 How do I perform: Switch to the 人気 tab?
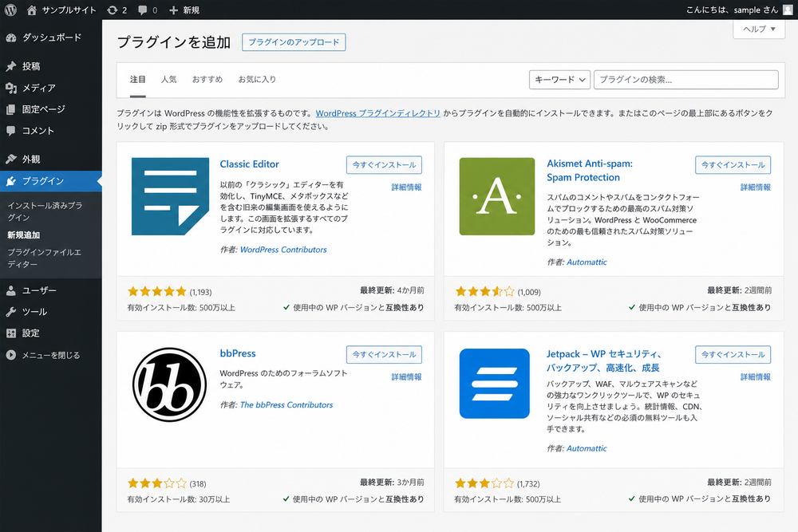(x=169, y=79)
